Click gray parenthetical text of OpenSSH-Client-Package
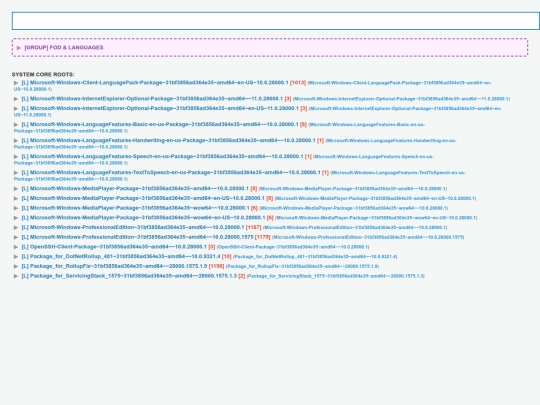This screenshot has width=540, height=405. coord(293,247)
